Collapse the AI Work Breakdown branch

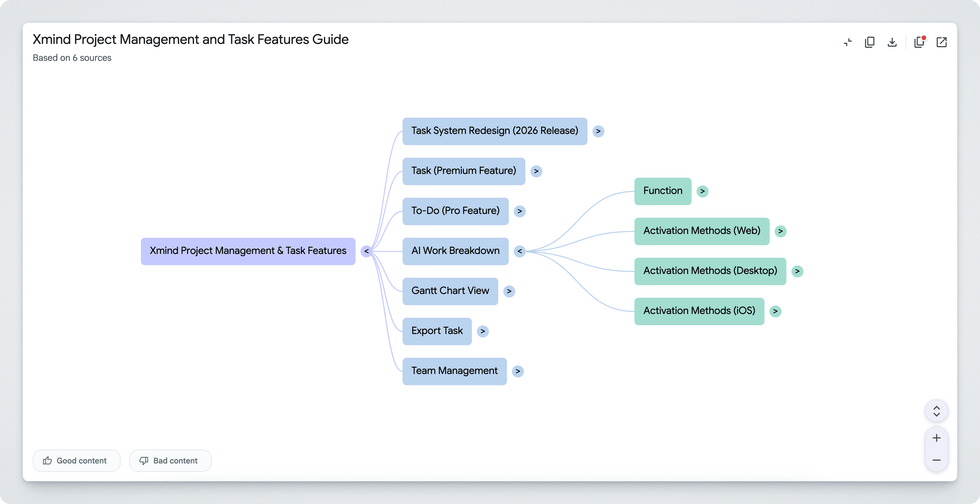tap(519, 251)
